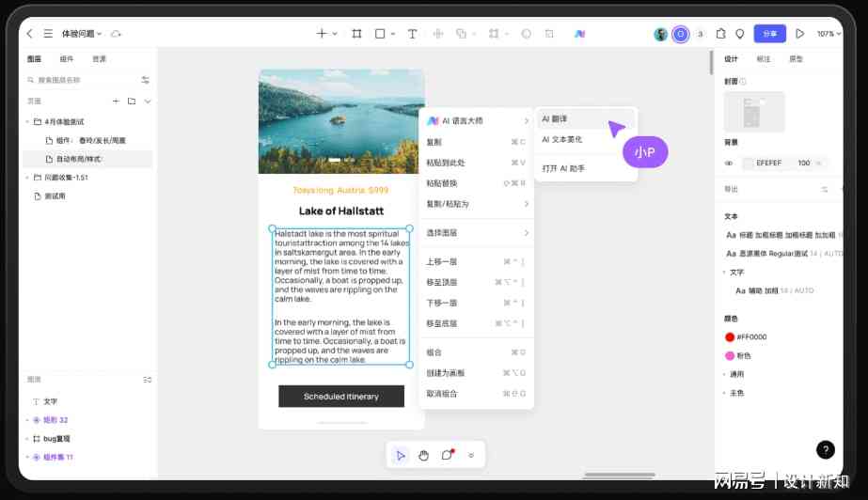Select the #FF0000 red color swatch
868x500 pixels.
coord(730,336)
